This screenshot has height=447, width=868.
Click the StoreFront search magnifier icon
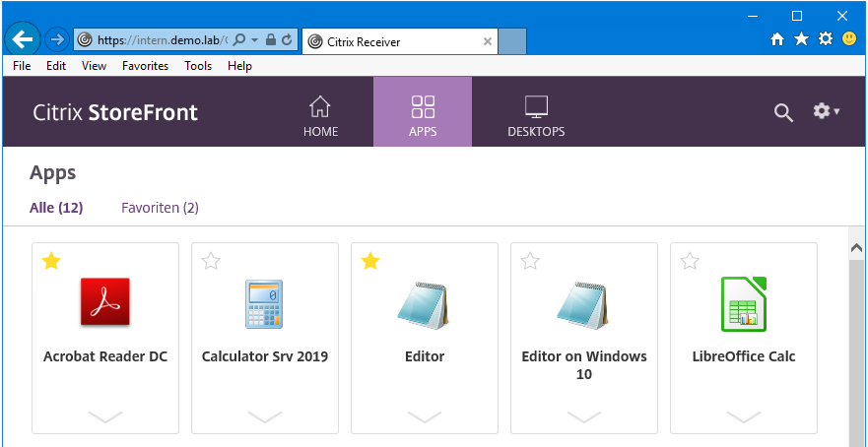pos(783,112)
